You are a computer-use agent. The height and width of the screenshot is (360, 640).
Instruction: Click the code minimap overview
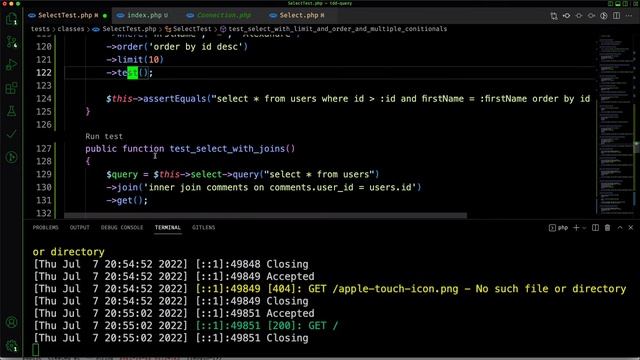(616, 124)
